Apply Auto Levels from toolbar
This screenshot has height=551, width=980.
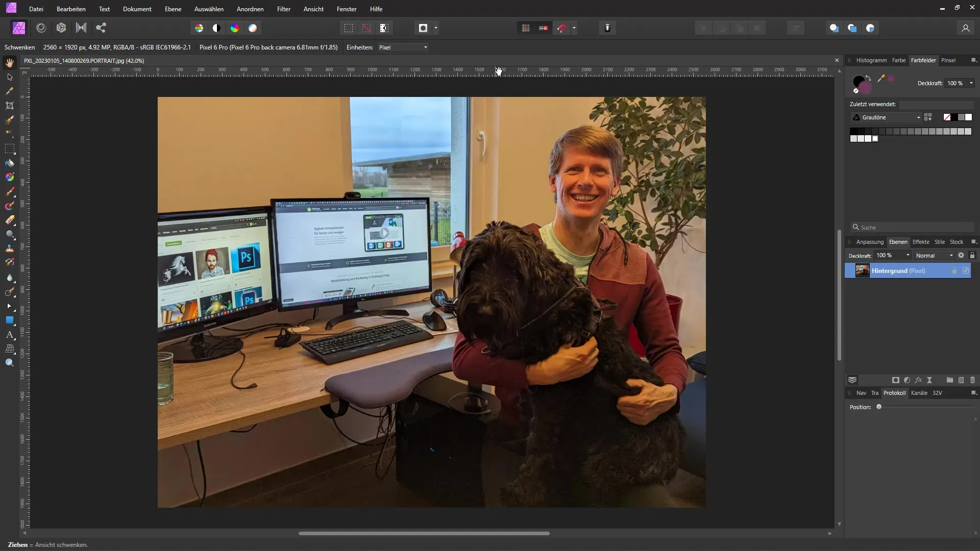(199, 28)
